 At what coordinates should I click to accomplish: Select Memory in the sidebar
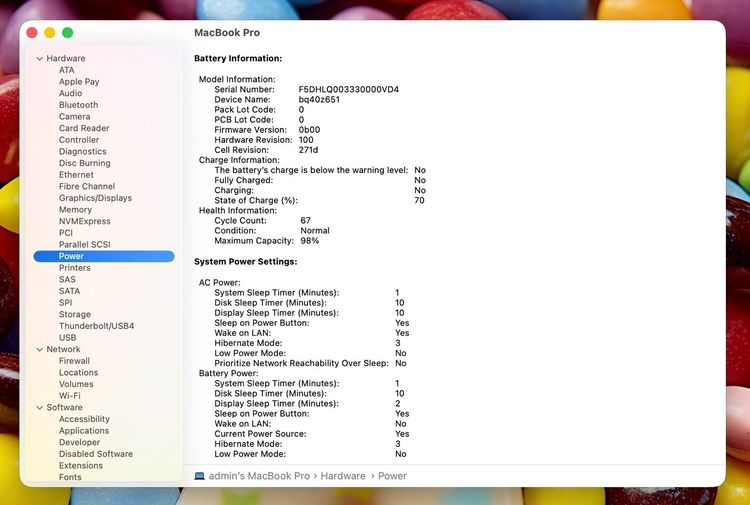75,209
